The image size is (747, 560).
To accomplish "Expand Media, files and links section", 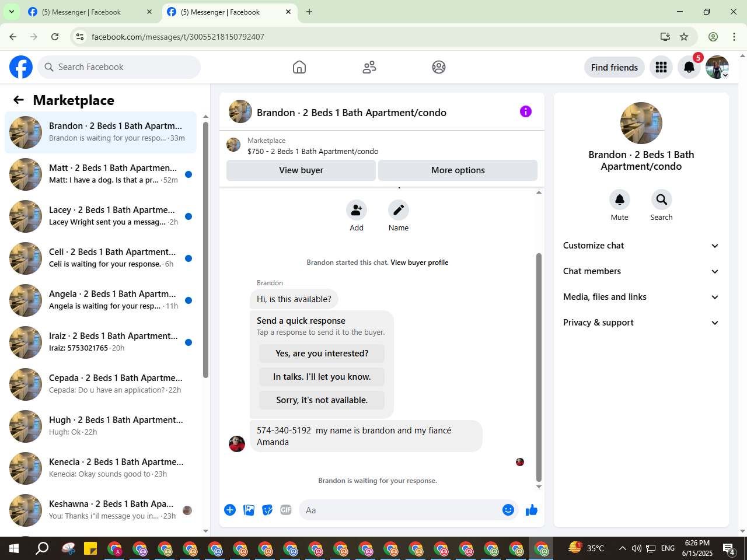I will pos(641,297).
